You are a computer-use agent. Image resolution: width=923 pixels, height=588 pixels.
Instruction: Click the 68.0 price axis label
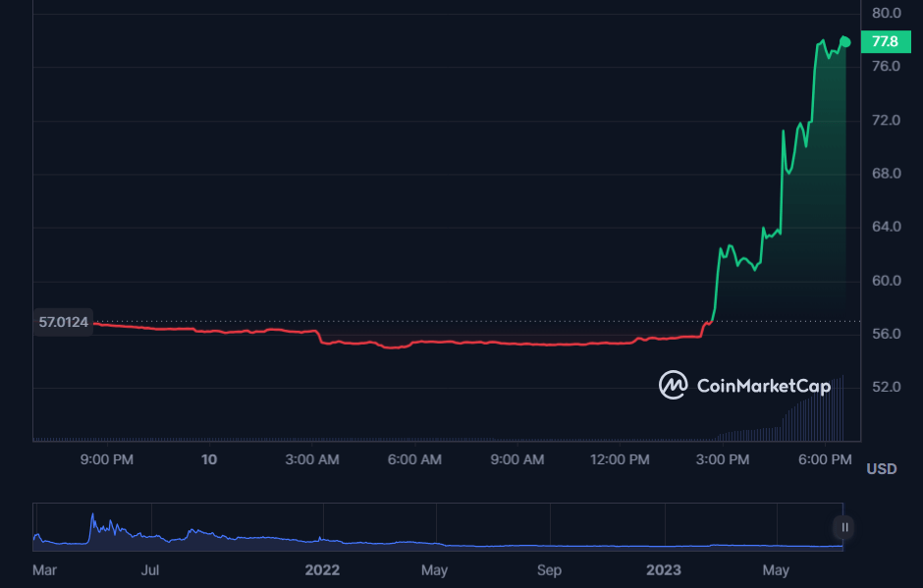887,173
